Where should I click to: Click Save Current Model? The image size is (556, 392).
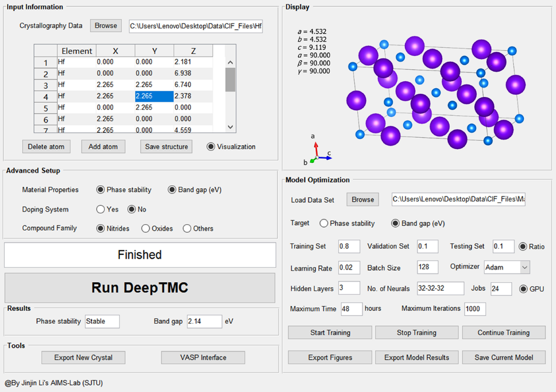[x=504, y=358]
